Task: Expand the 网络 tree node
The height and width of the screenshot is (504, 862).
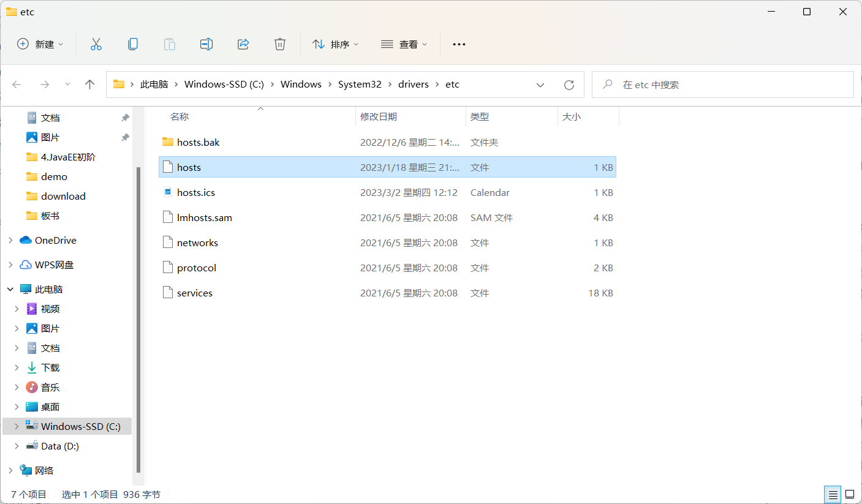Action: pos(10,470)
